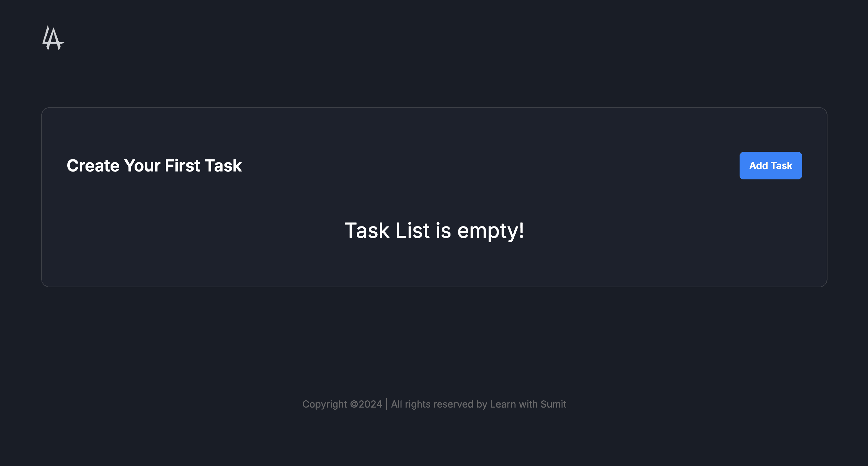Select the 'Task List is empty!' message
Screen dimensions: 868x466
click(x=435, y=230)
